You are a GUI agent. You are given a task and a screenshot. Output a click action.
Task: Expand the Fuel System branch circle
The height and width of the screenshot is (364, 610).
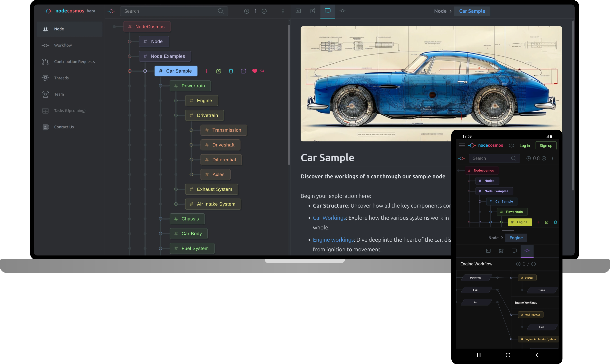tap(160, 249)
